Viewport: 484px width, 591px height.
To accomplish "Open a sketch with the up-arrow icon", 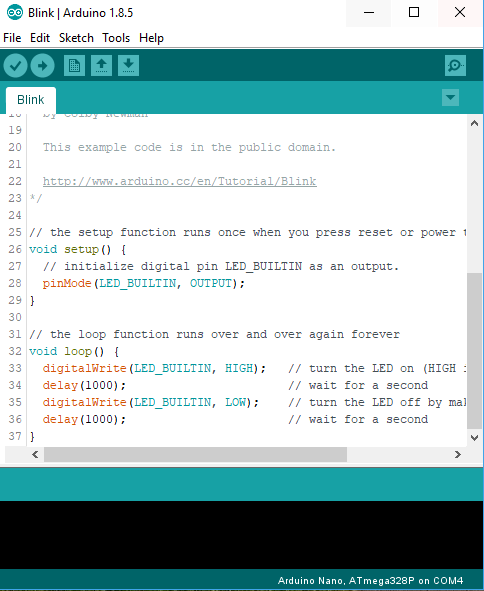I will [x=101, y=66].
